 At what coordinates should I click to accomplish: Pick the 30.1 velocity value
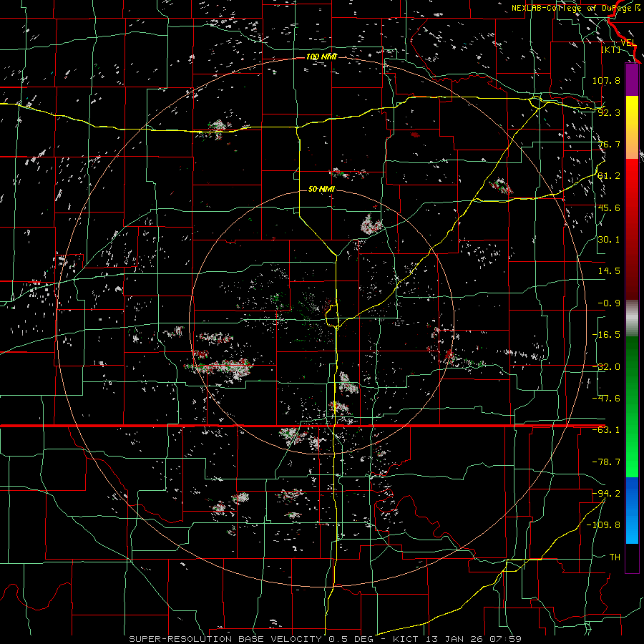coord(609,240)
